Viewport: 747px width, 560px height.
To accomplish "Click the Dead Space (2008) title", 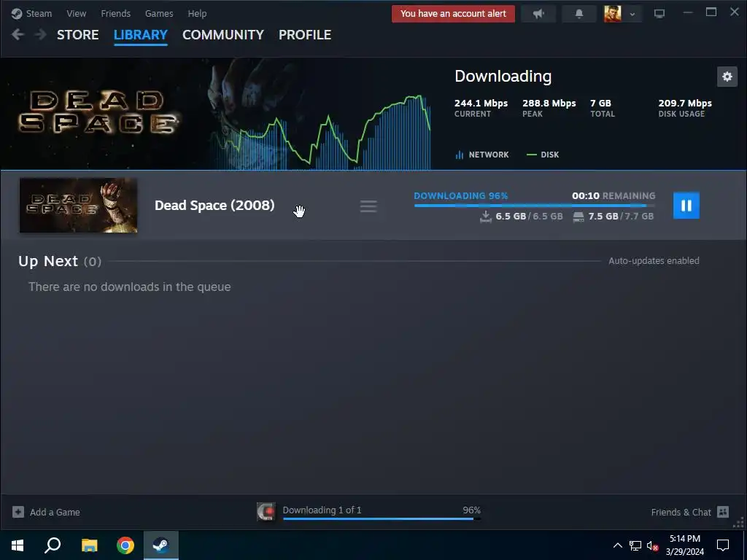I will 214,205.
